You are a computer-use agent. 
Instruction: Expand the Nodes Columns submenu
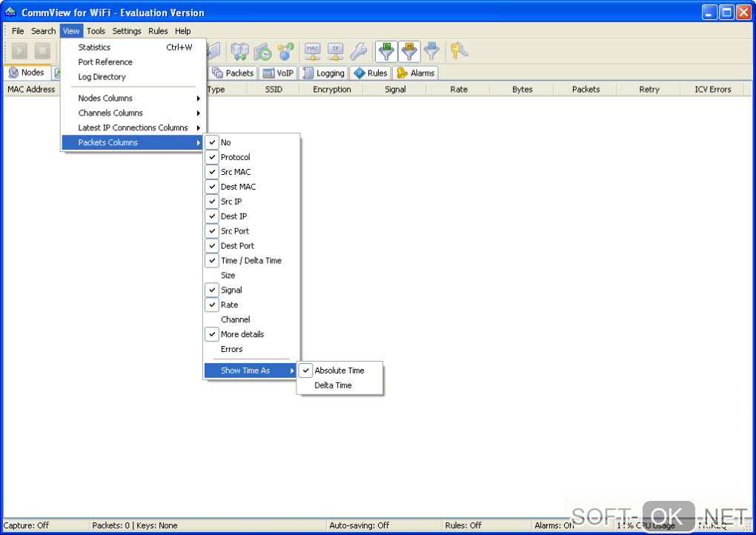coord(133,98)
